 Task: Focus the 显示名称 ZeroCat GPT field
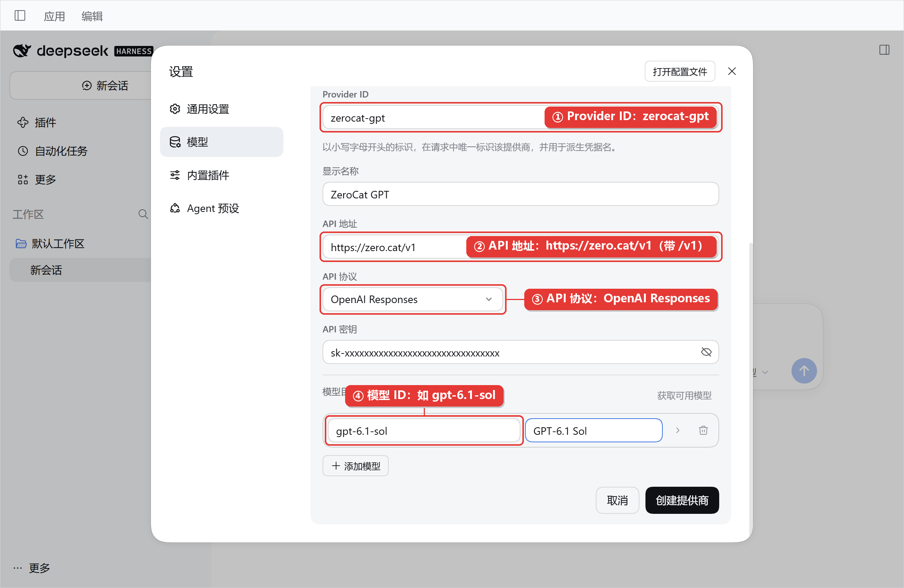point(520,194)
